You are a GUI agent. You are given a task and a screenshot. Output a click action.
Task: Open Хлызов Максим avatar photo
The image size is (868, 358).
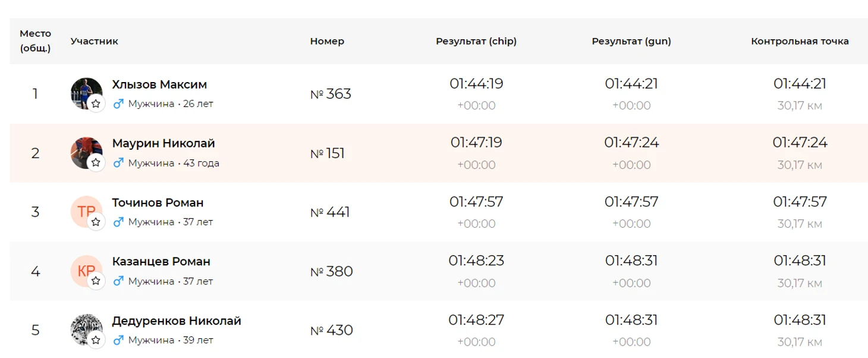(x=83, y=90)
